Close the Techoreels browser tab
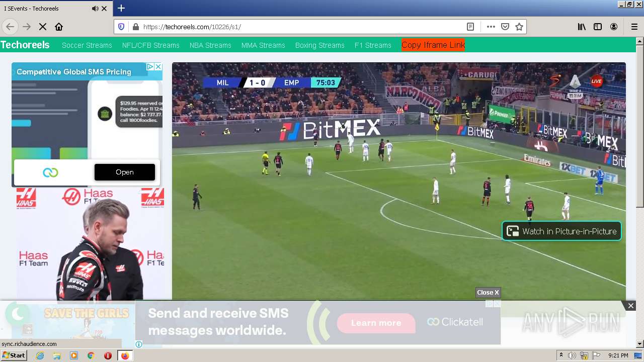This screenshot has width=644, height=362. 104,9
